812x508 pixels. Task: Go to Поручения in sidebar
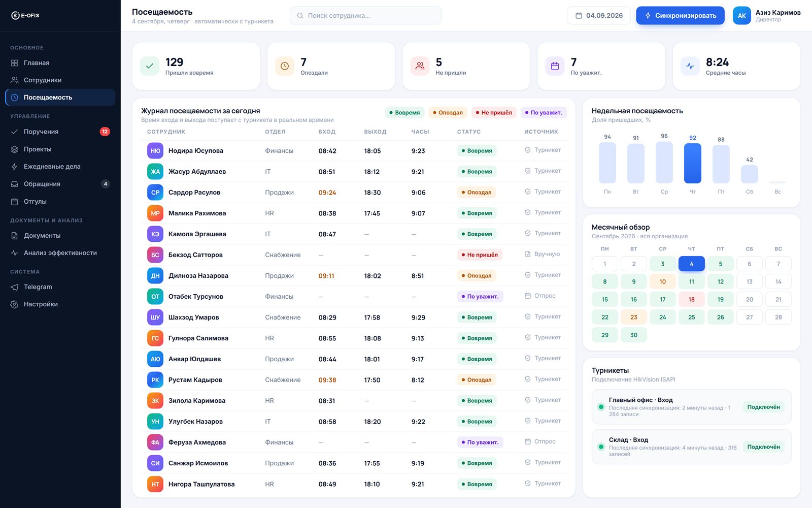pos(60,132)
